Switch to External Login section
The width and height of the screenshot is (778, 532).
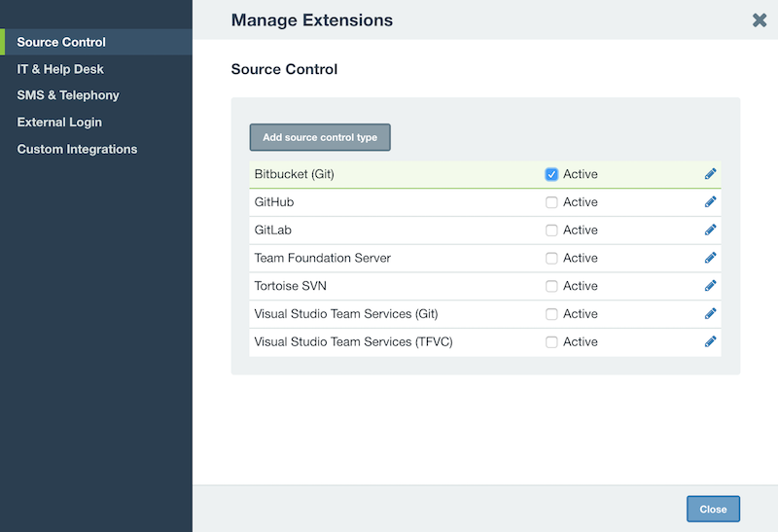59,123
